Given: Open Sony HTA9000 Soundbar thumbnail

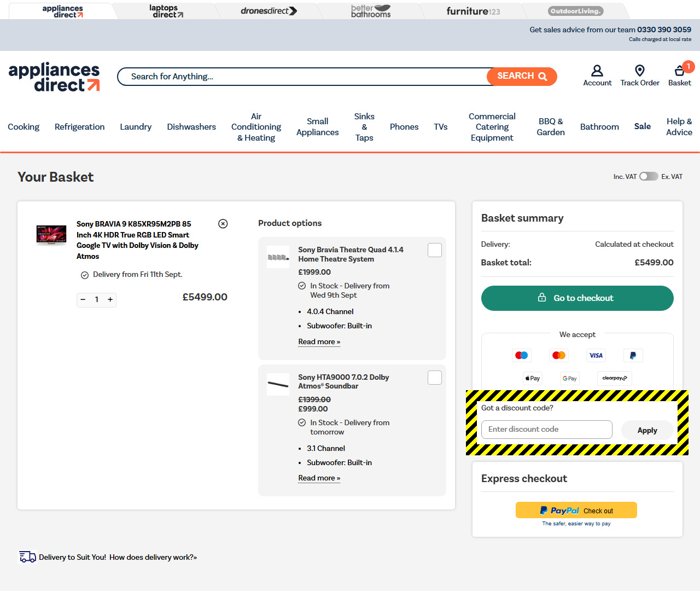Looking at the screenshot, I should coord(278,385).
